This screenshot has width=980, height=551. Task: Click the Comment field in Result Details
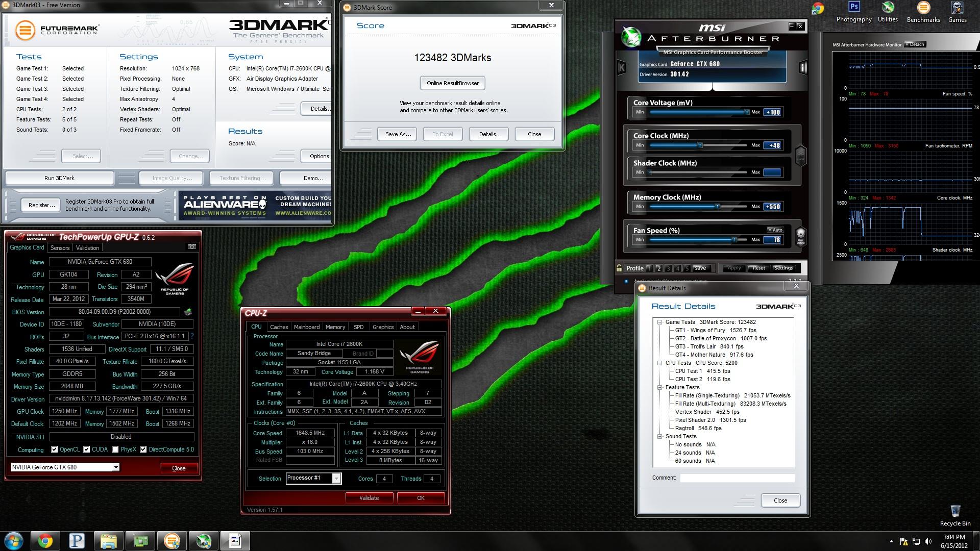(737, 478)
